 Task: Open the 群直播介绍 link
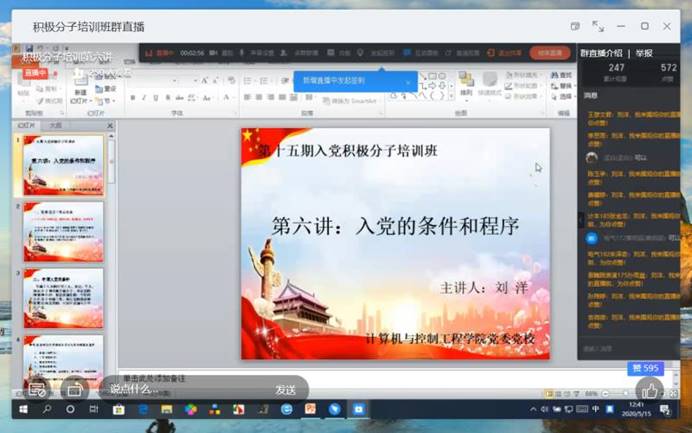pyautogui.click(x=601, y=53)
